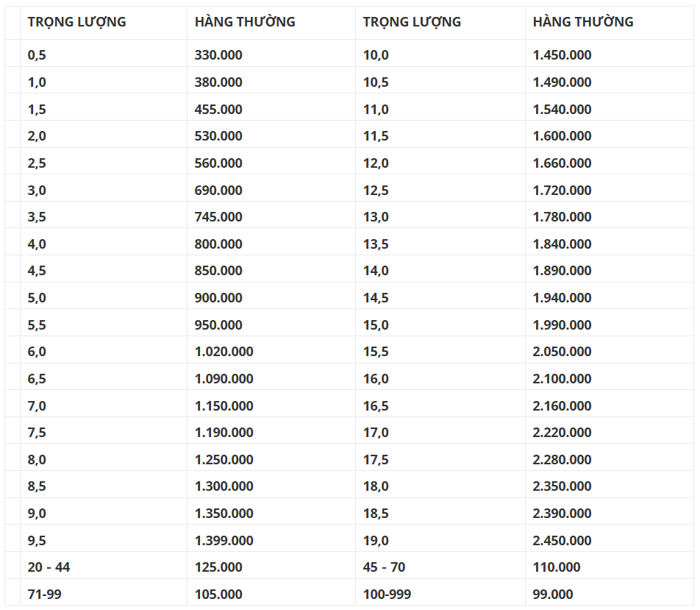
Task: Select the 1.399.000 price cell
Action: pos(224,541)
